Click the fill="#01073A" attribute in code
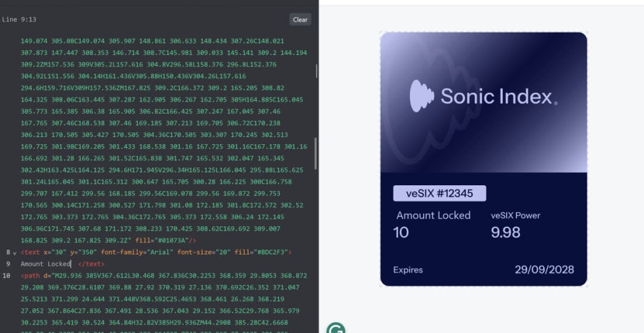The image size is (644, 333). [162, 240]
